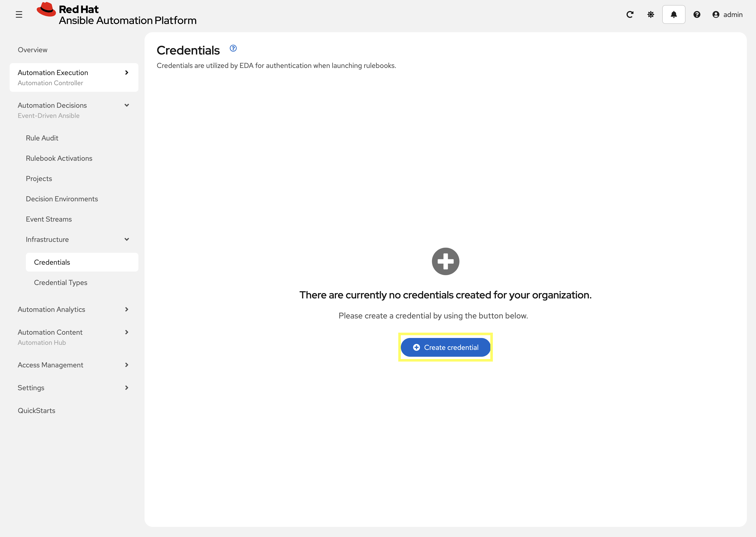Navigate to the Overview page
Image resolution: width=756 pixels, height=537 pixels.
pyautogui.click(x=32, y=50)
